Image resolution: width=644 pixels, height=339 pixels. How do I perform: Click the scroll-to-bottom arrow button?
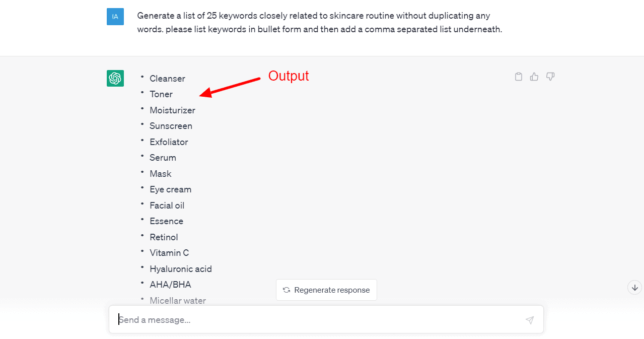(x=635, y=287)
